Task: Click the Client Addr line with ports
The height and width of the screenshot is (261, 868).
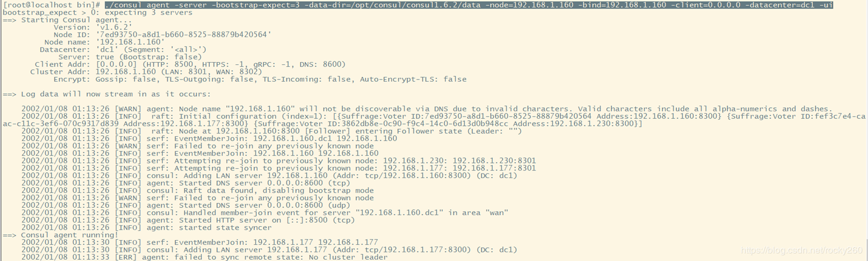Action: (190, 64)
